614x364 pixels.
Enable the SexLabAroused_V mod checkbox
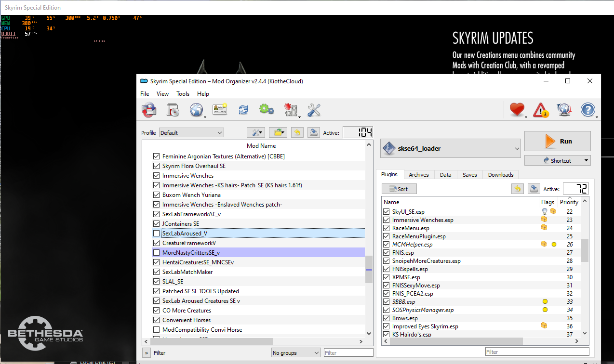click(x=156, y=233)
